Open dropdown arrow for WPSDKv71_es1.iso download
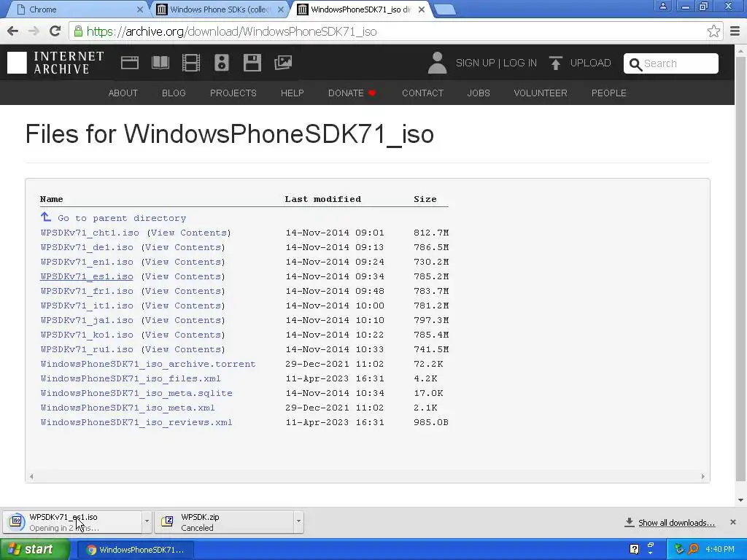The height and width of the screenshot is (560, 747). [x=147, y=521]
